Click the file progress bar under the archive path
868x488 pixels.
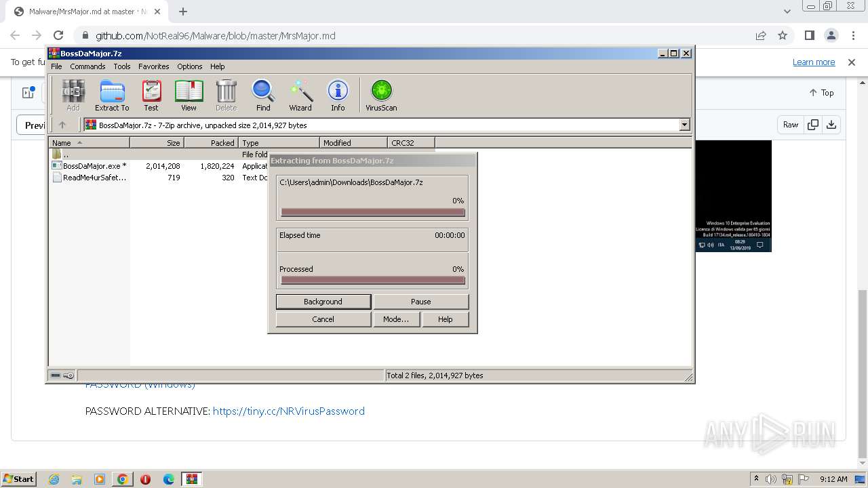[x=373, y=212]
